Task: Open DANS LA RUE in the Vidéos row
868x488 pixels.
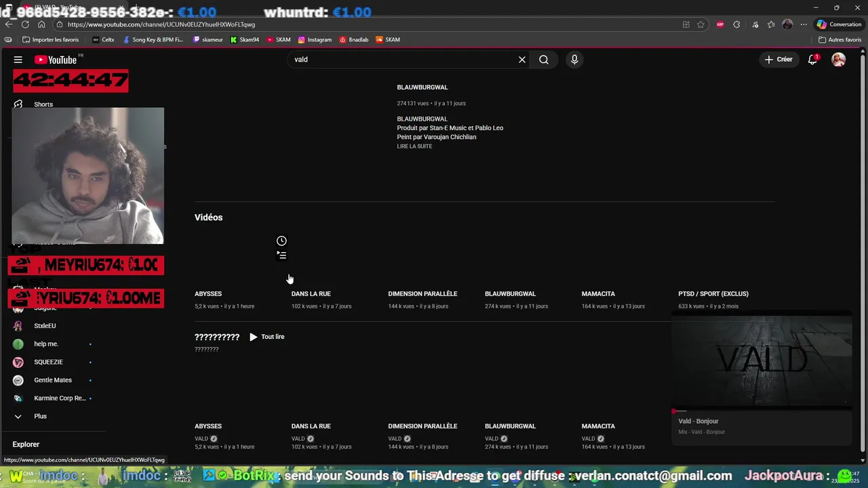Action: pos(311,293)
